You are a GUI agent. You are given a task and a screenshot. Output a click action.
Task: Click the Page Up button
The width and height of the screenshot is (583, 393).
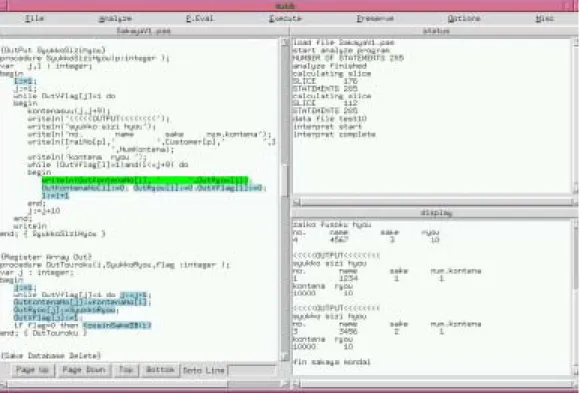point(32,370)
